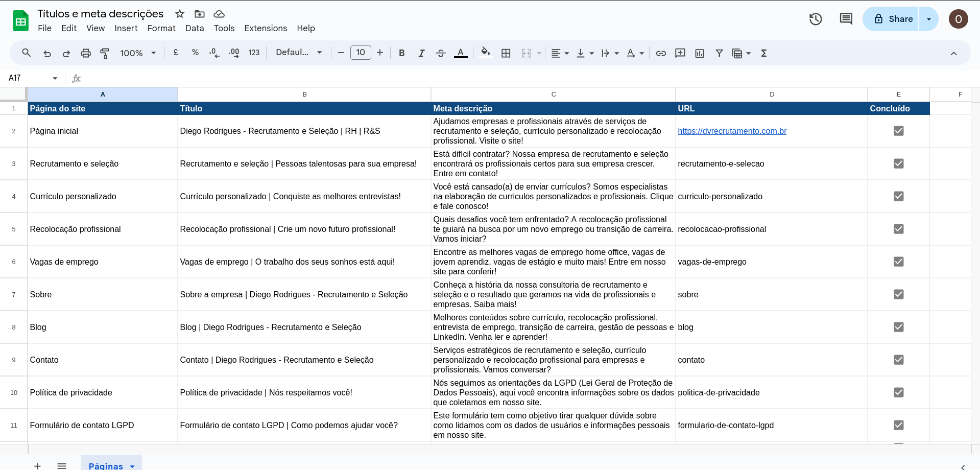Click the paint format roller icon
This screenshot has height=470, width=980.
(x=105, y=53)
